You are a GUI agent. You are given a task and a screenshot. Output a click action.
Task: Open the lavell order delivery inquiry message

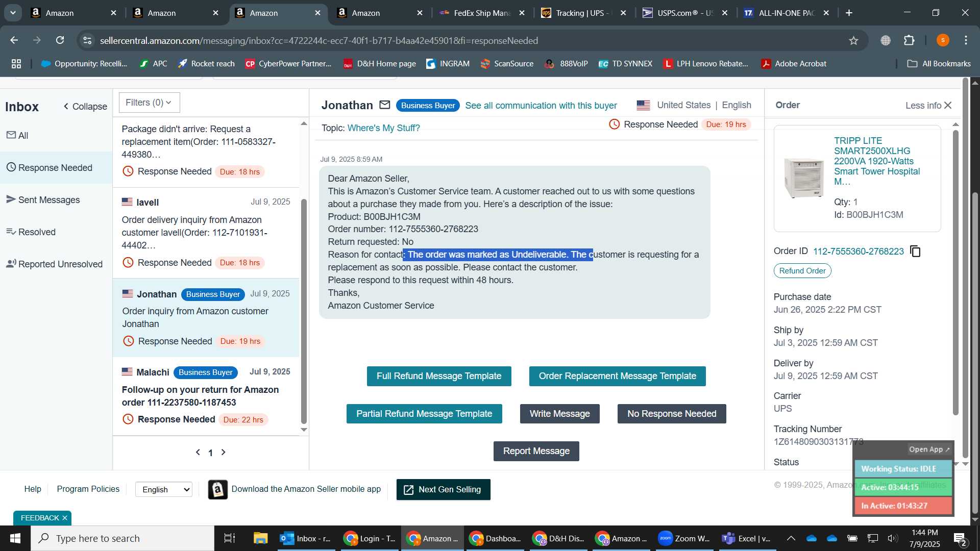[x=206, y=233]
